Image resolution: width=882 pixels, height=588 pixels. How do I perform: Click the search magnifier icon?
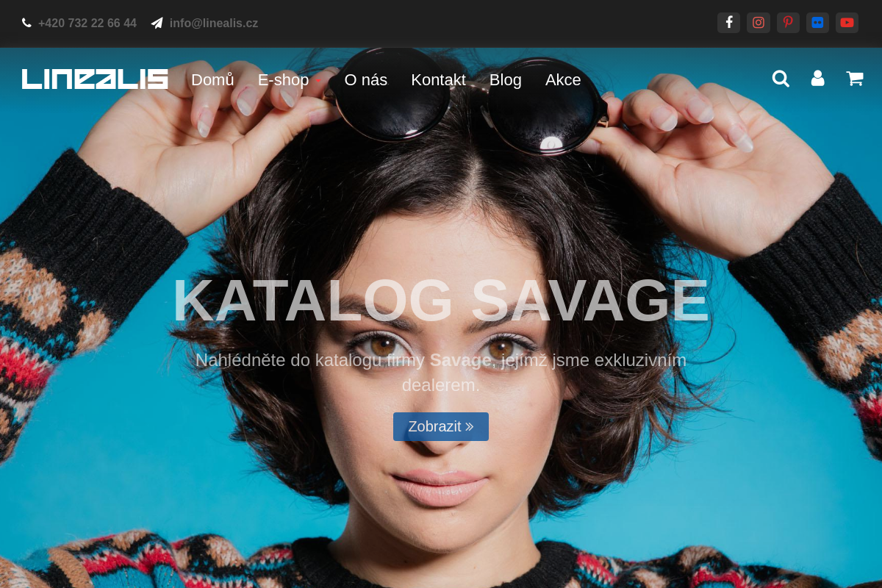(781, 79)
